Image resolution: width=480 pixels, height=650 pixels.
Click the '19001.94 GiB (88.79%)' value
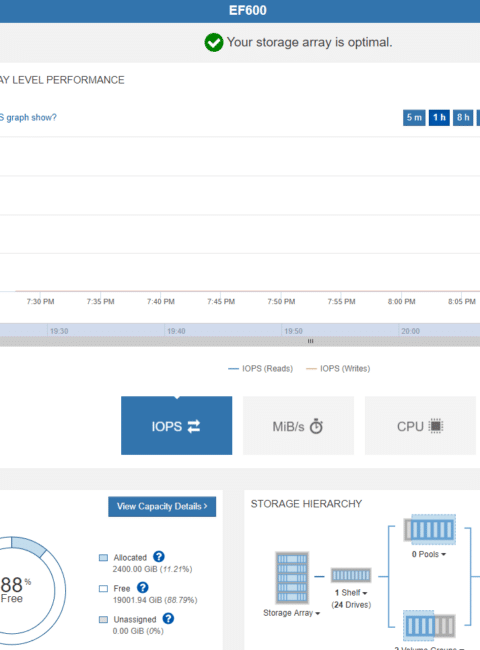point(155,600)
